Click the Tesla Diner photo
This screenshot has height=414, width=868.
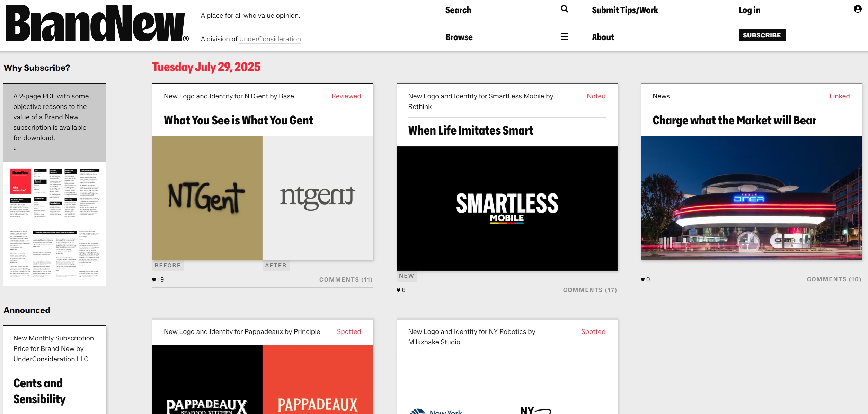pyautogui.click(x=751, y=198)
